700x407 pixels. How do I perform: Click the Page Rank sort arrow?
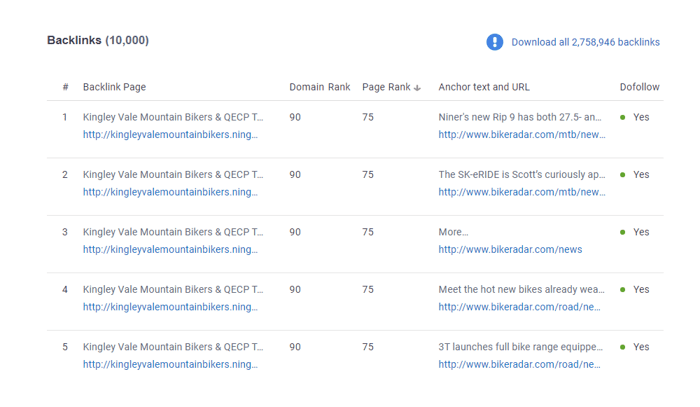coord(417,88)
